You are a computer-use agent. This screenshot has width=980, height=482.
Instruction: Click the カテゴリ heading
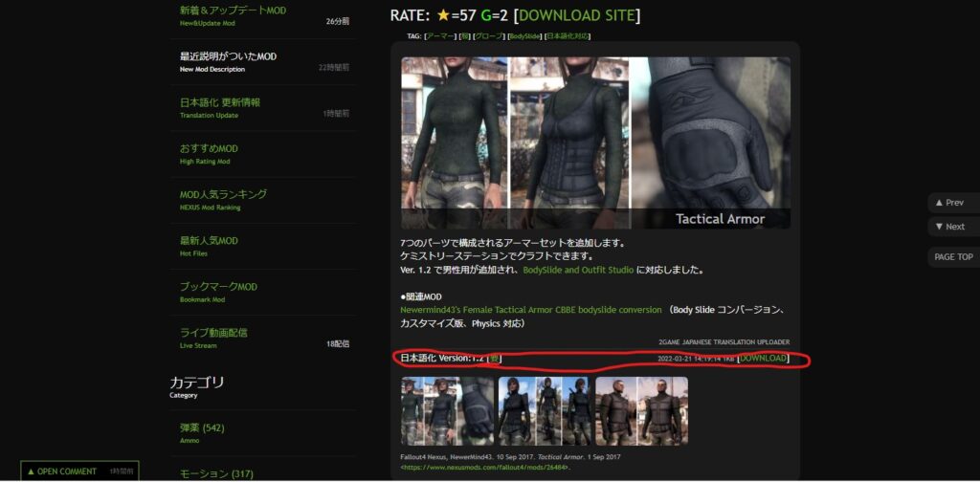click(196, 383)
